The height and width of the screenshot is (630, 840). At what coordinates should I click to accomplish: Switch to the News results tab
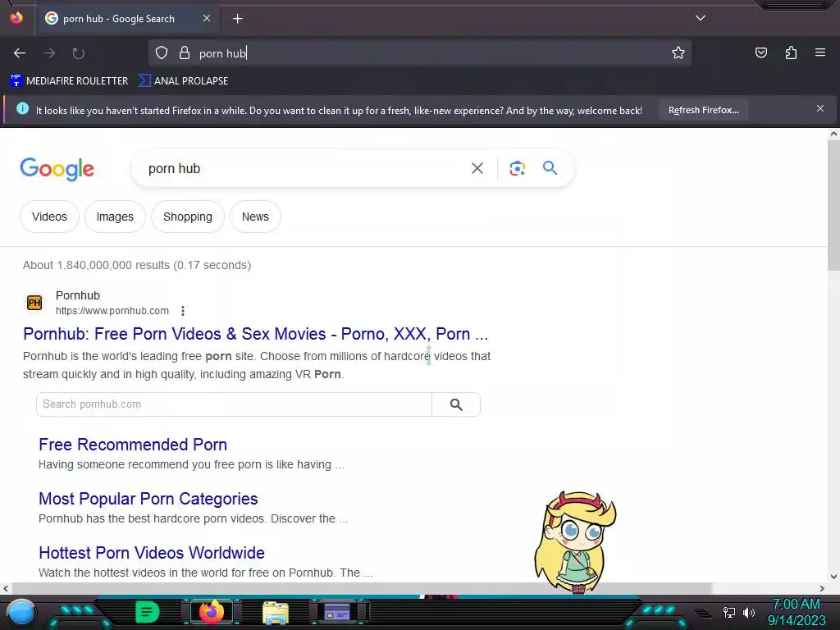coord(255,217)
